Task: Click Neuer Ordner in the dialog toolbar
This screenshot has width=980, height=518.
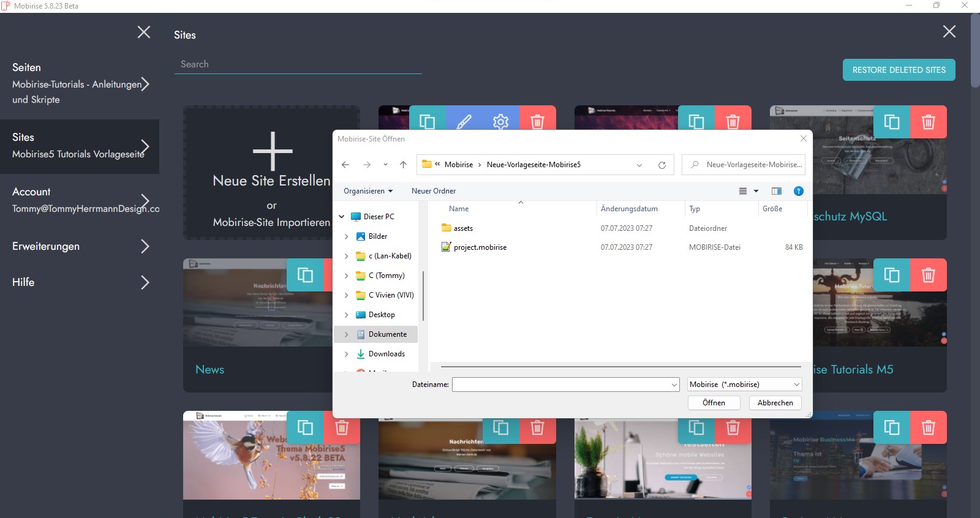Action: point(434,191)
